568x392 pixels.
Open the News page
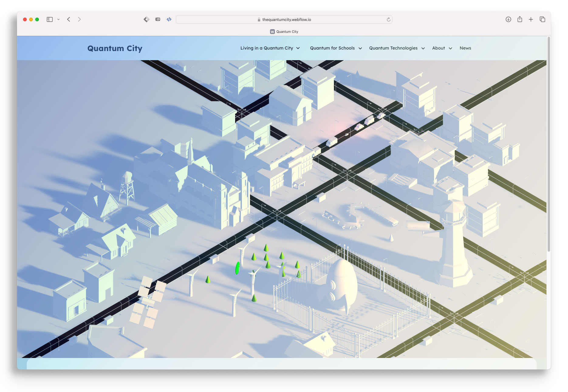[x=465, y=48]
